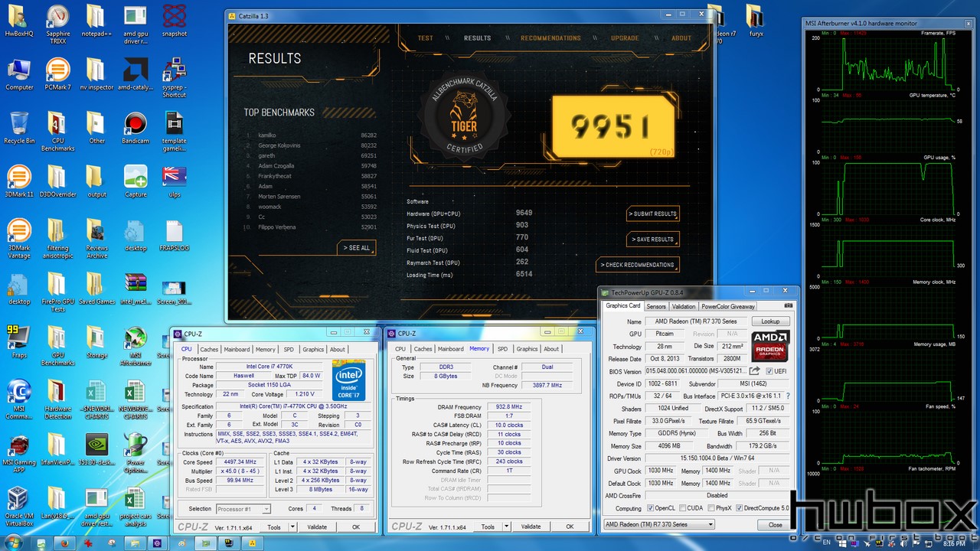Open the About tab in the CPU-Z Memory window
Image resolution: width=980 pixels, height=551 pixels.
click(x=551, y=349)
